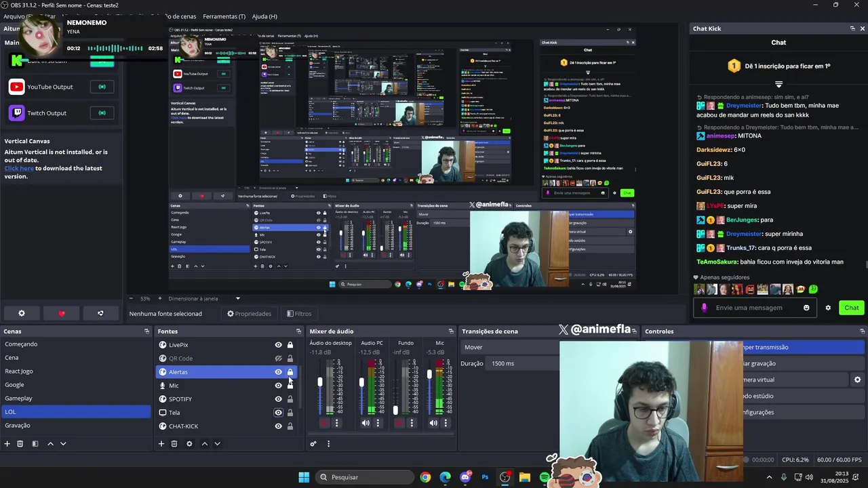Image resolution: width=868 pixels, height=488 pixels.
Task: Move scene up in Cenas toolbar
Action: tap(50, 444)
